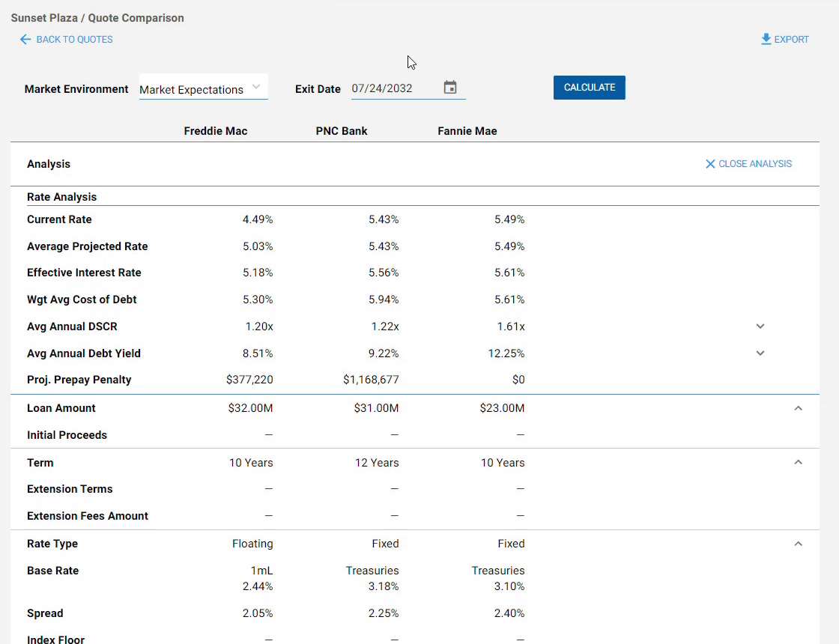Click the Rate Type row label
839x644 pixels.
point(52,544)
